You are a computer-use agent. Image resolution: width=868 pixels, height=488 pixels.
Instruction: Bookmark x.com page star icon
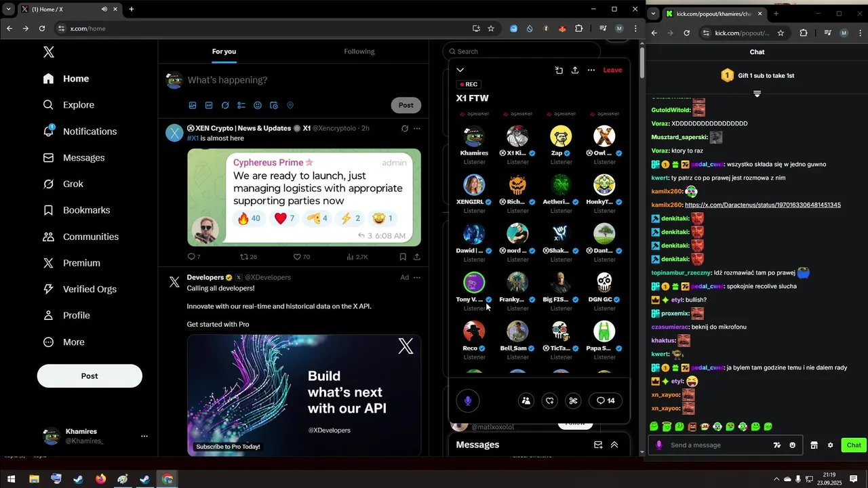tap(491, 28)
